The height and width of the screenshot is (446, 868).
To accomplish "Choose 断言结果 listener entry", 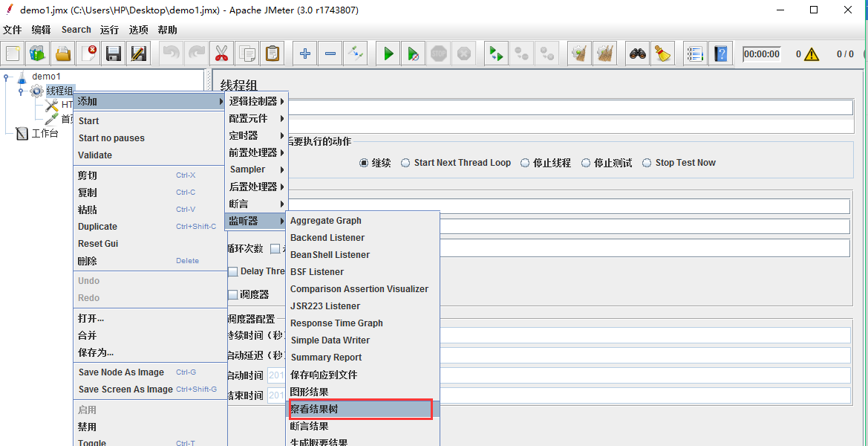I will click(362, 426).
